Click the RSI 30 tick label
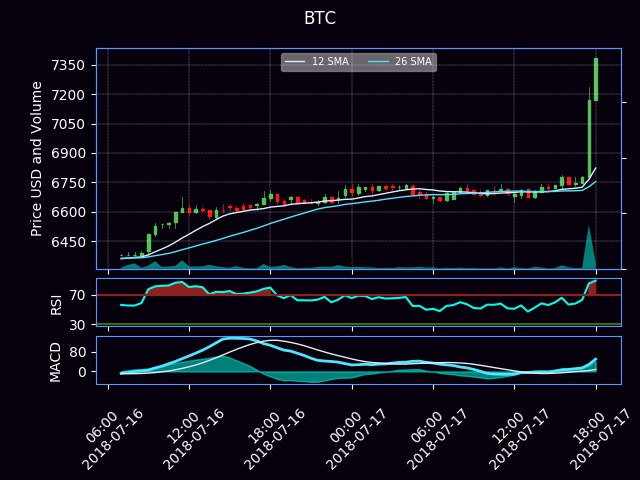The image size is (640, 480). (x=77, y=325)
